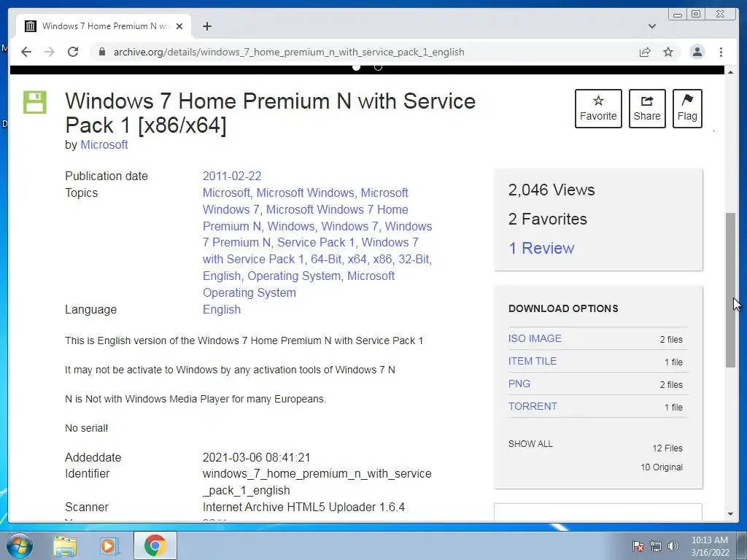Open the 64-Bit topic link
Image resolution: width=747 pixels, height=560 pixels.
point(326,259)
